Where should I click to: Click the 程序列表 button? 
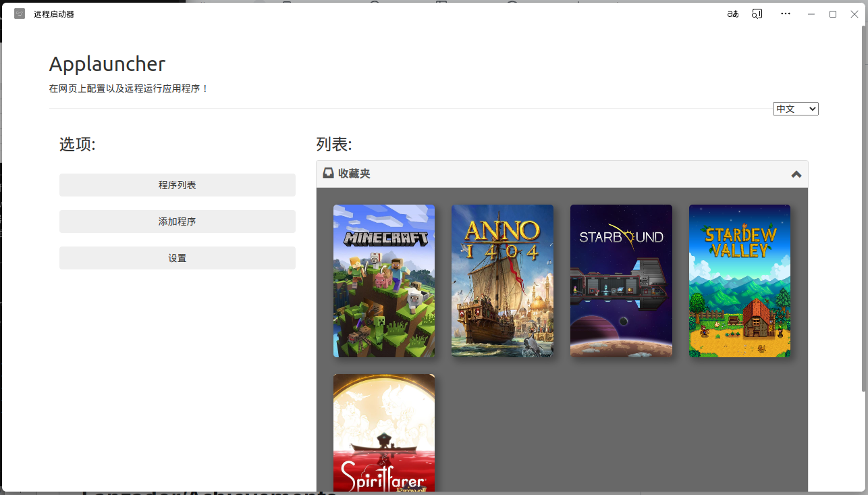tap(177, 184)
